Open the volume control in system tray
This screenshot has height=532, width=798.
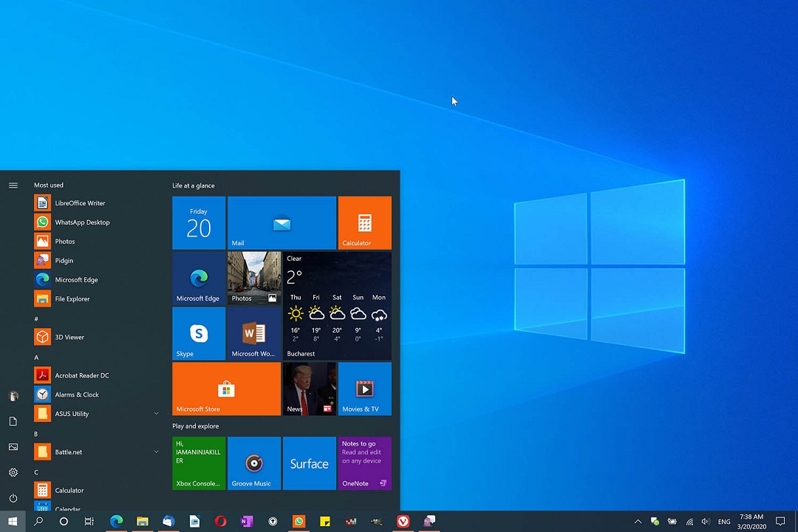706,522
